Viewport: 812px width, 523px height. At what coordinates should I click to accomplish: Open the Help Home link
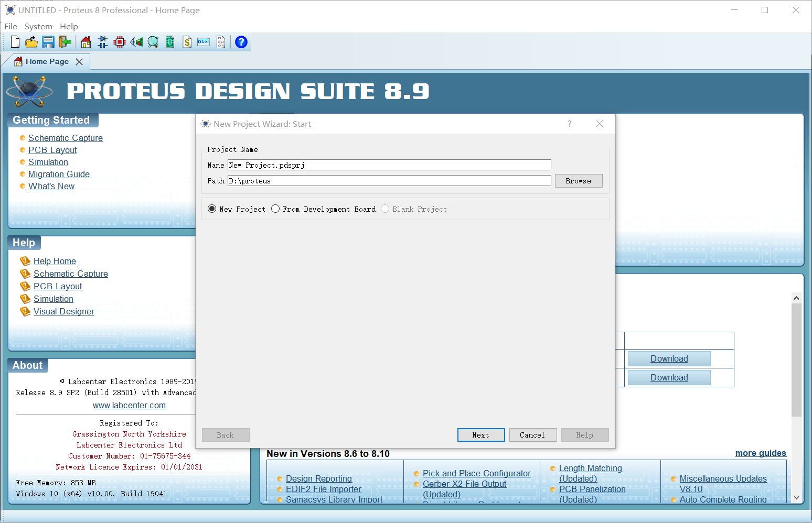(x=55, y=261)
